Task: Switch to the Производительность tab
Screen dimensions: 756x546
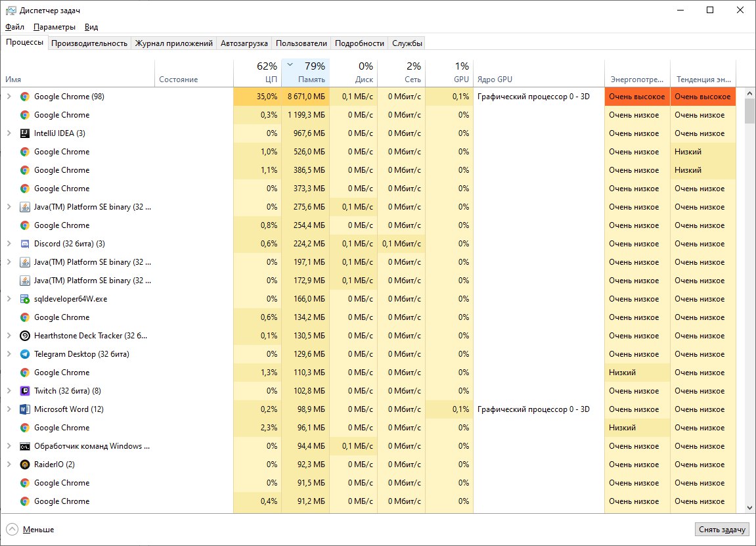Action: click(89, 43)
